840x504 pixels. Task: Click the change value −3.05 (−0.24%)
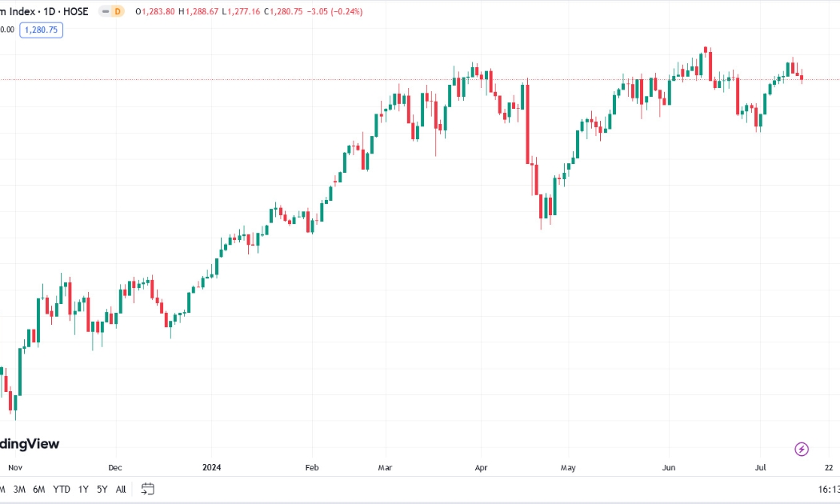click(335, 11)
